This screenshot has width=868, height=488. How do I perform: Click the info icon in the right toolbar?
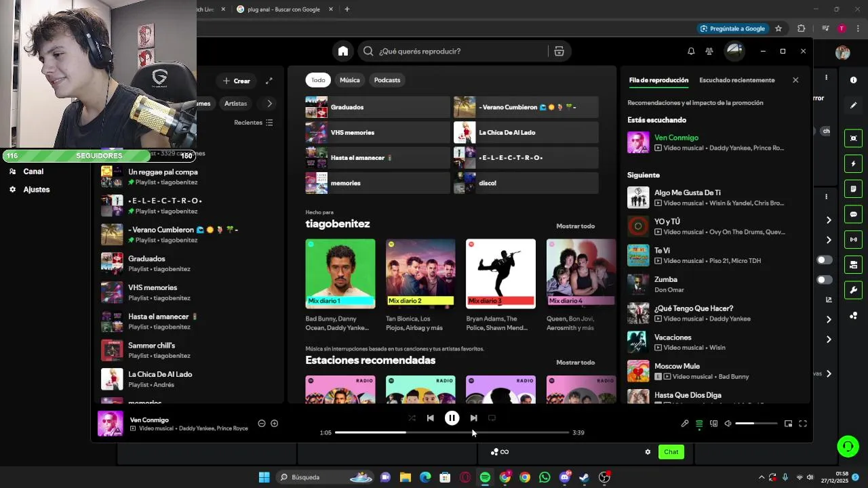point(854,80)
